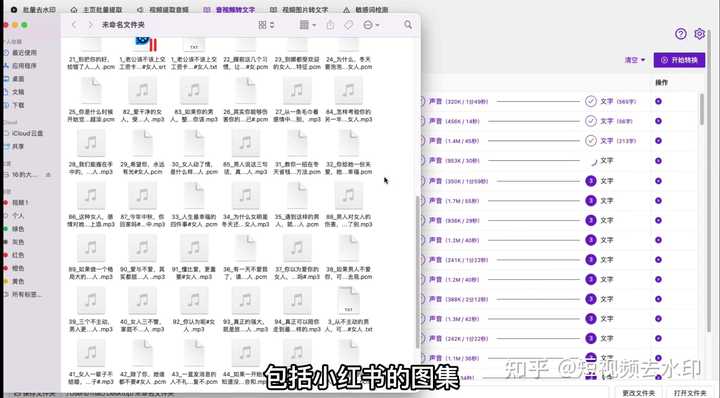Image resolution: width=720 pixels, height=398 pixels.
Task: Click the Finder share icon
Action: tap(330, 25)
